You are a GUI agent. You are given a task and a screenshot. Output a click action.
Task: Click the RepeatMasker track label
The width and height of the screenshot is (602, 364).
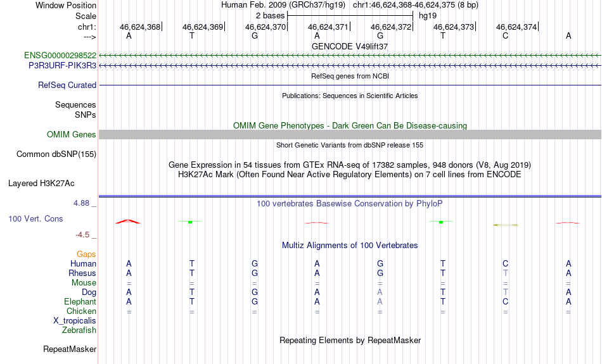70,349
